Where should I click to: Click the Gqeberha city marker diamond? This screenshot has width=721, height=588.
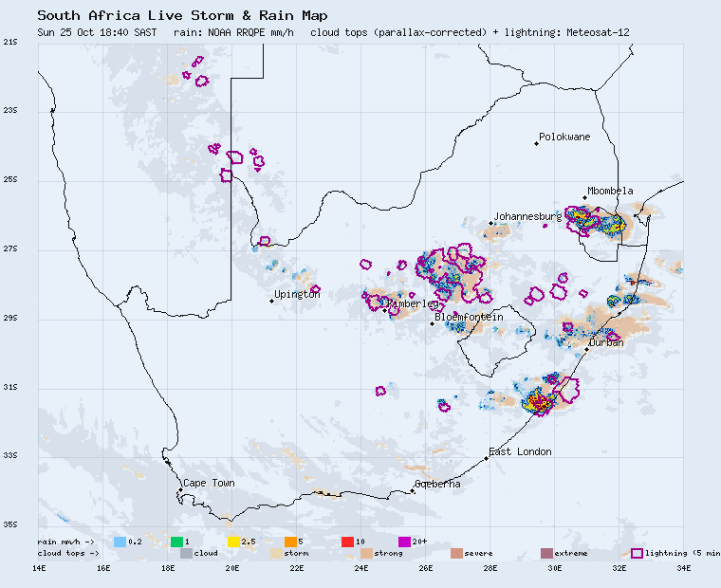coord(413,491)
